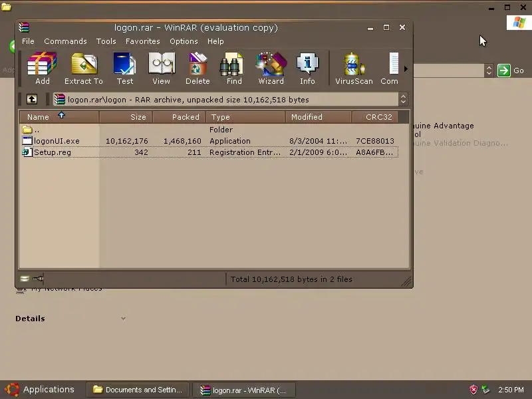Click the Registration Entr... type cell
Viewport: 532px width, 399px height.
pos(245,152)
